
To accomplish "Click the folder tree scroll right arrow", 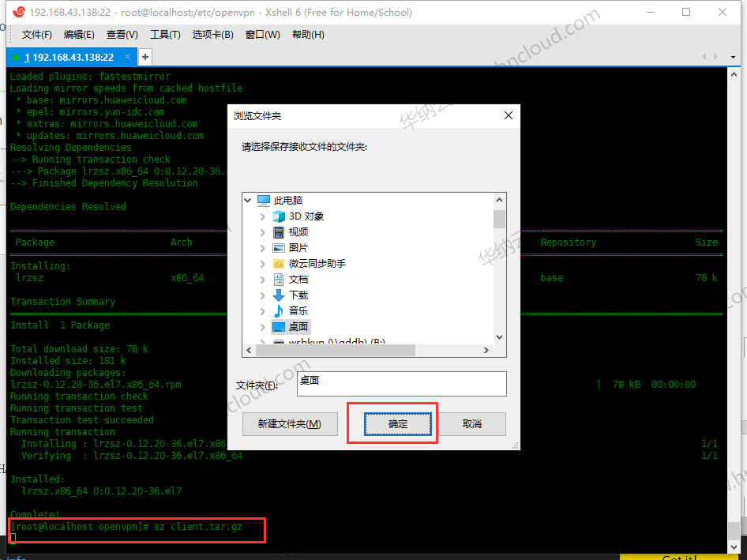I will point(486,351).
